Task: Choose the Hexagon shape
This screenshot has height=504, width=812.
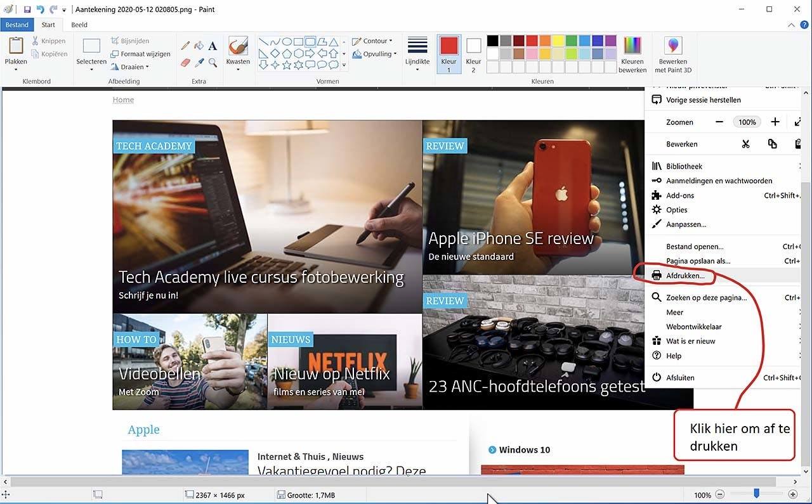Action: pyautogui.click(x=298, y=53)
